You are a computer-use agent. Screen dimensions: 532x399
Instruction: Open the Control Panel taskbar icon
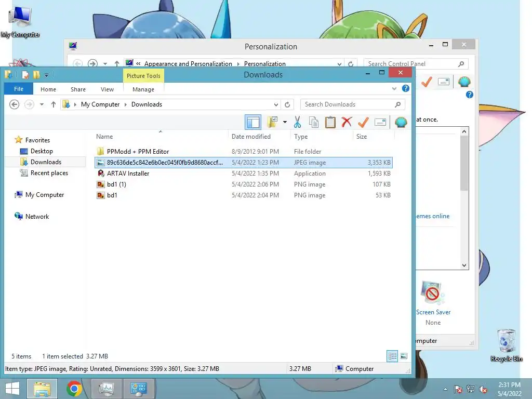(x=138, y=389)
